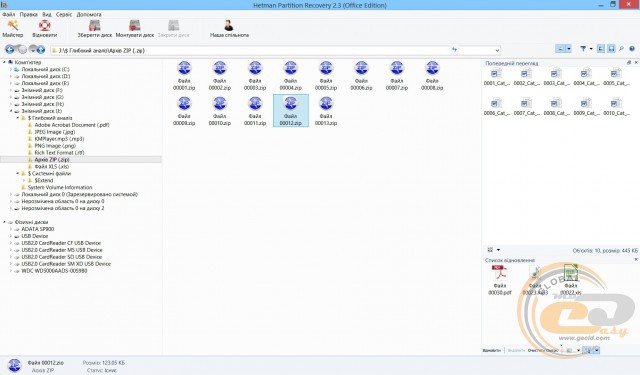Open the Правка menu
Screen dimensions: 640x375
tap(29, 14)
